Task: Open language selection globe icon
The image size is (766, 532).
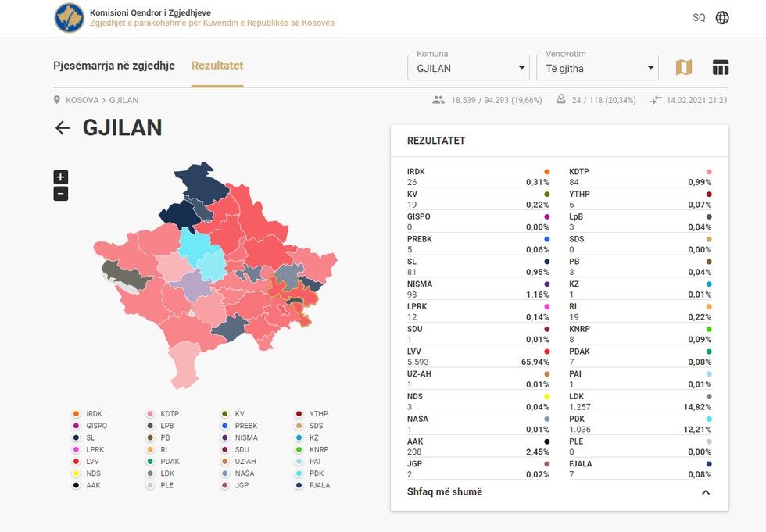Action: [722, 18]
